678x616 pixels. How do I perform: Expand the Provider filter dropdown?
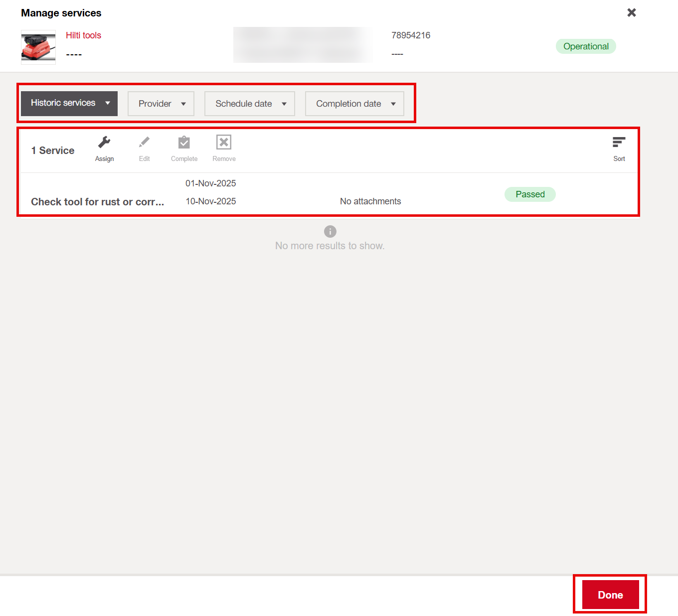pyautogui.click(x=161, y=104)
